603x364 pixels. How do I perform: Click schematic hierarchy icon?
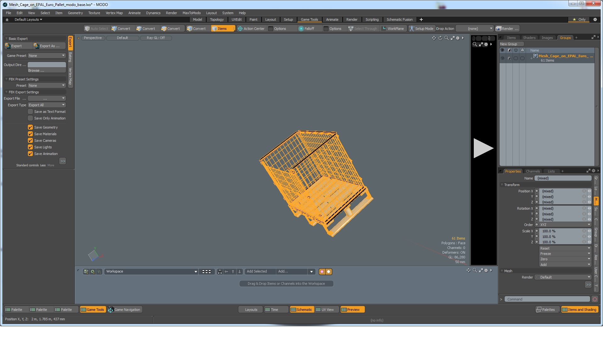coord(220,272)
